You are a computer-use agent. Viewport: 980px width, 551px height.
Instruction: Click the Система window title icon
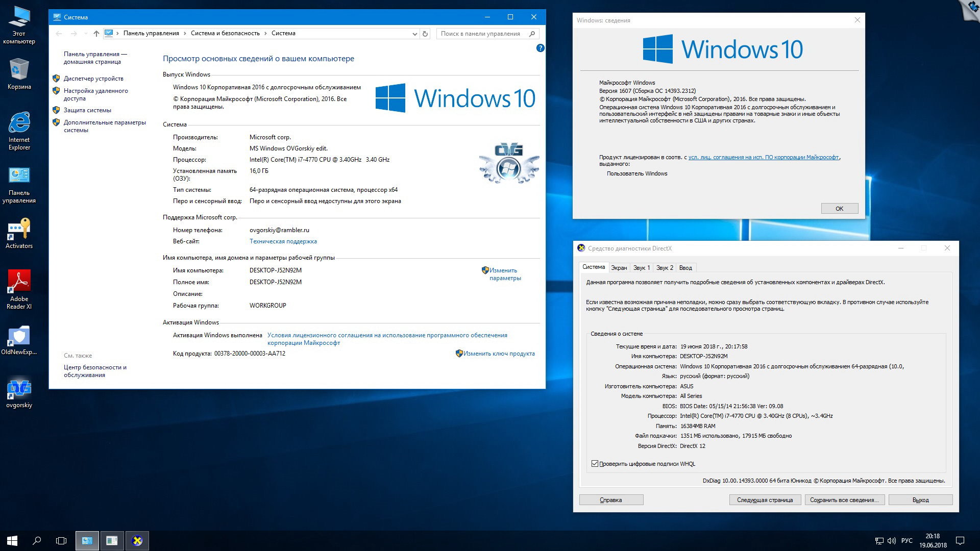pos(57,17)
